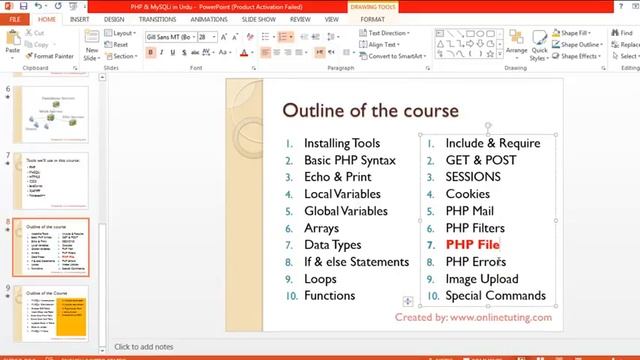
Task: Clear all text formatting icon
Action: coord(250,37)
